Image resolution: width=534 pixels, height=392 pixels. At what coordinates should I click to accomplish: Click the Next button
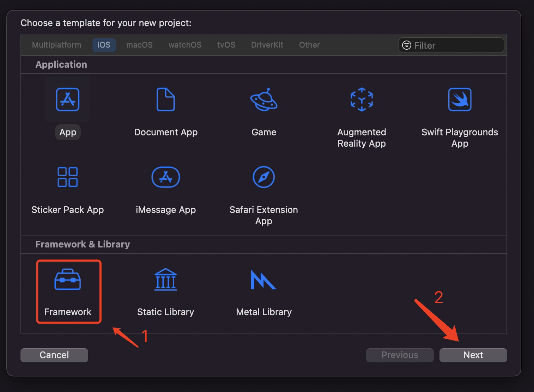tap(473, 355)
